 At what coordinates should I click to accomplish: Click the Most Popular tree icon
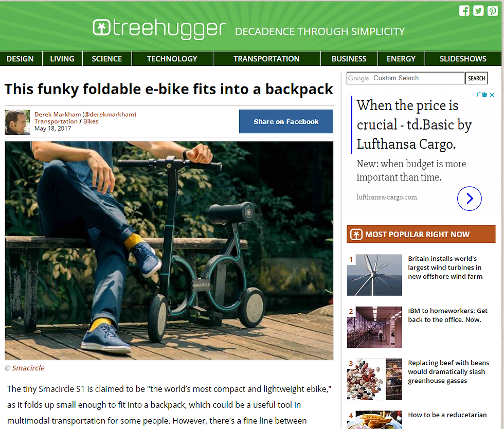point(356,235)
